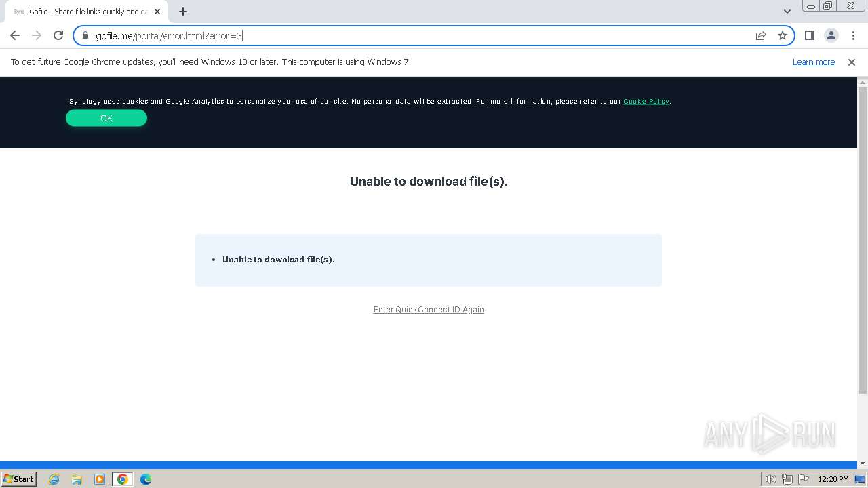Open Chrome three-dot menu

[852, 35]
